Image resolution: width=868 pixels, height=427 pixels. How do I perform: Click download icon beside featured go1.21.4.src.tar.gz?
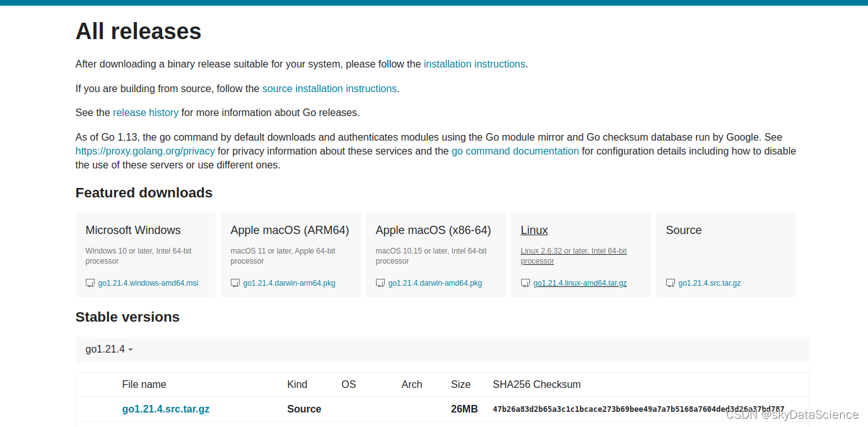point(671,283)
